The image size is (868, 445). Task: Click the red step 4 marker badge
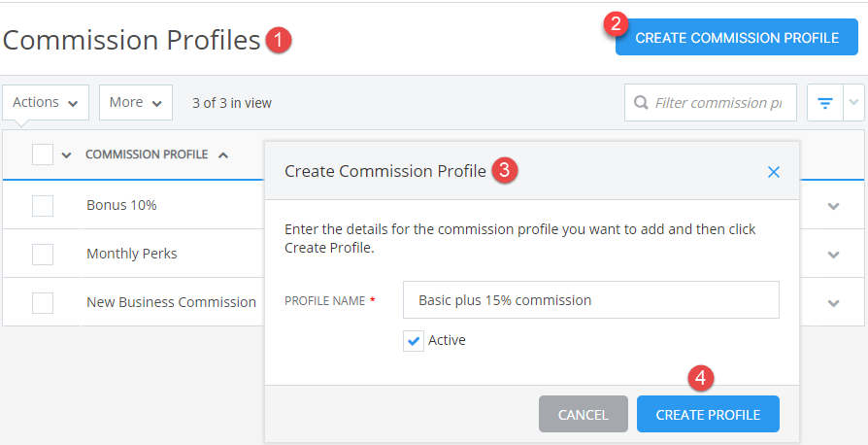(x=700, y=379)
